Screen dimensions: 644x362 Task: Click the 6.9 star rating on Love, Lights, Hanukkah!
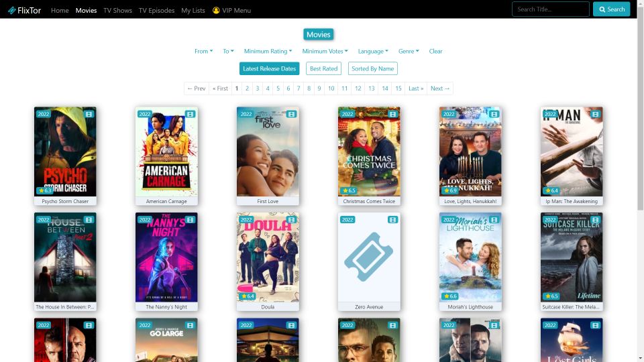450,190
